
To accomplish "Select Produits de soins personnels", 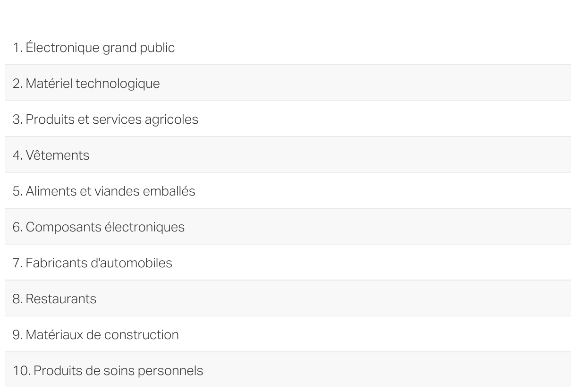I will tap(288, 371).
